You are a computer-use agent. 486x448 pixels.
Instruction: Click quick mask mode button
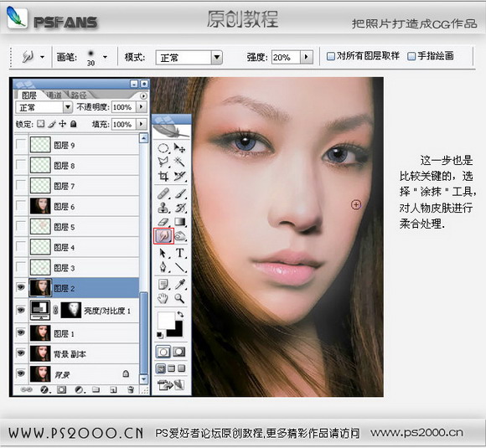point(178,352)
